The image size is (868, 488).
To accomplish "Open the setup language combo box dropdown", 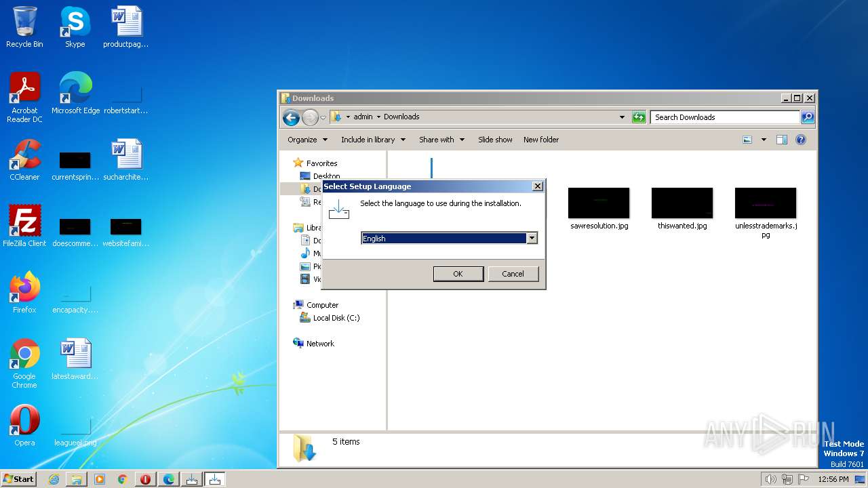I will tap(532, 238).
